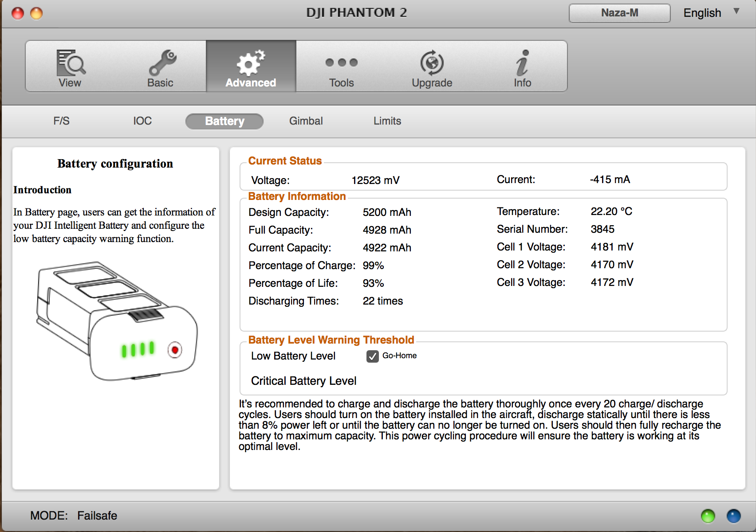Screen dimensions: 756x532
Task: Click the battery illustration image
Action: click(117, 321)
